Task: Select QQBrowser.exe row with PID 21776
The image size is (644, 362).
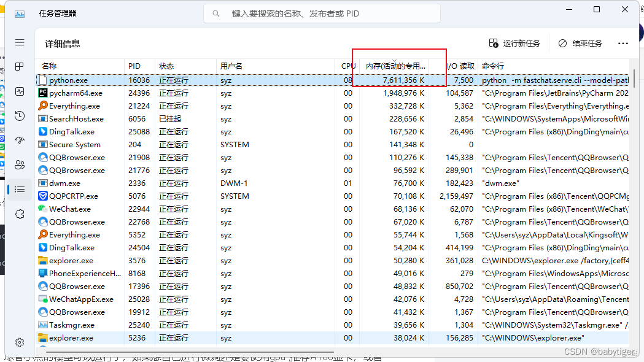Action: pyautogui.click(x=333, y=171)
